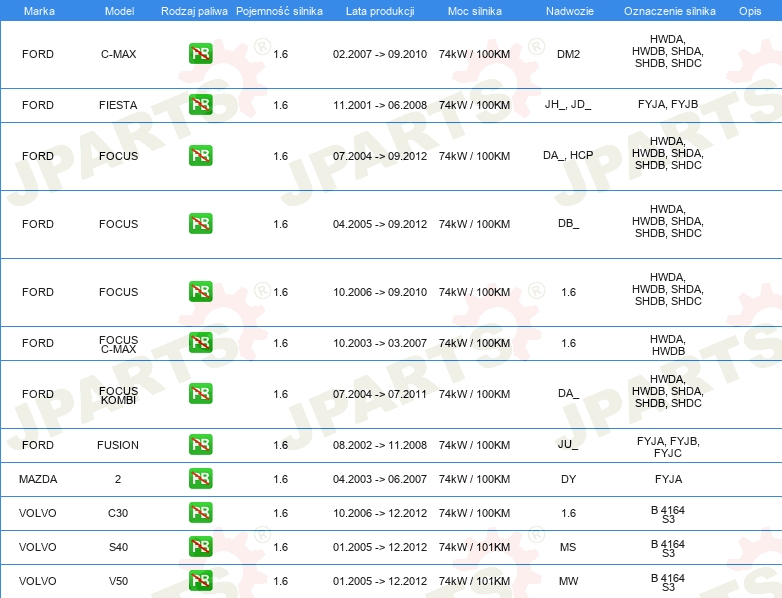
Task: Click the fuel icon in the FOCUS KOMBI row
Action: 200,394
